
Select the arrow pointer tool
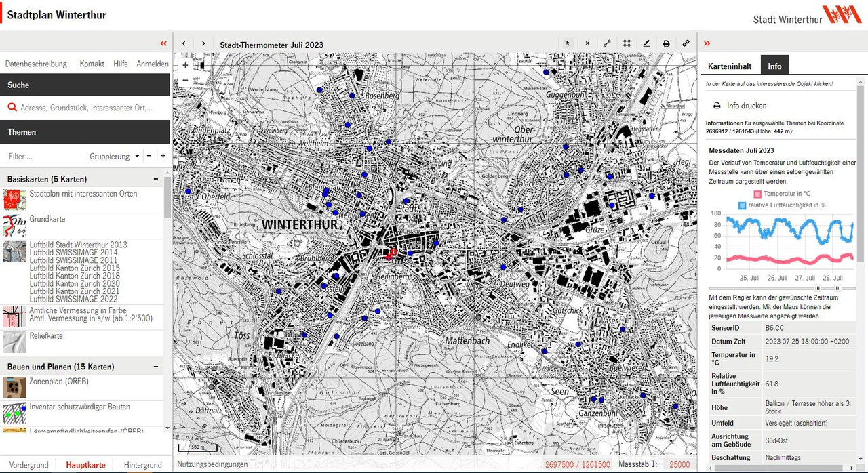click(568, 43)
